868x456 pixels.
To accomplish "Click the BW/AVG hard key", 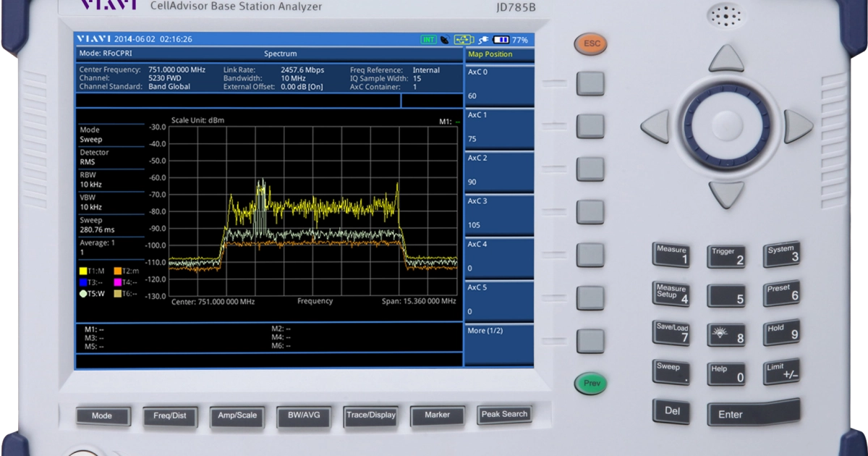I will [303, 416].
